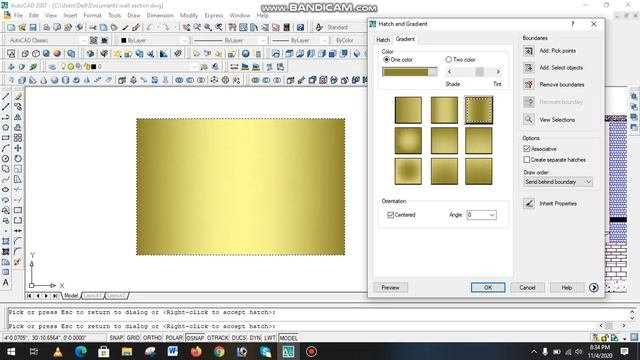This screenshot has width=640, height=360.
Task: Open the Dimension menu
Action: tap(160, 15)
